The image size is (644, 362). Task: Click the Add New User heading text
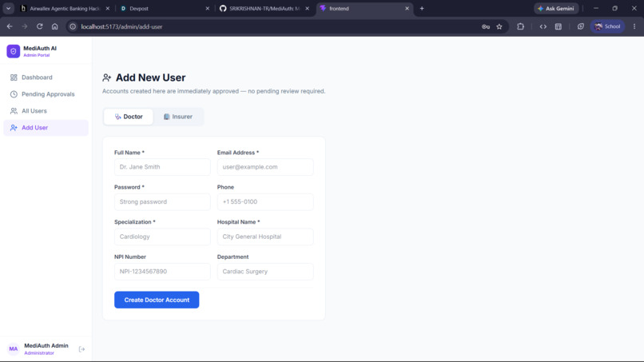(150, 78)
